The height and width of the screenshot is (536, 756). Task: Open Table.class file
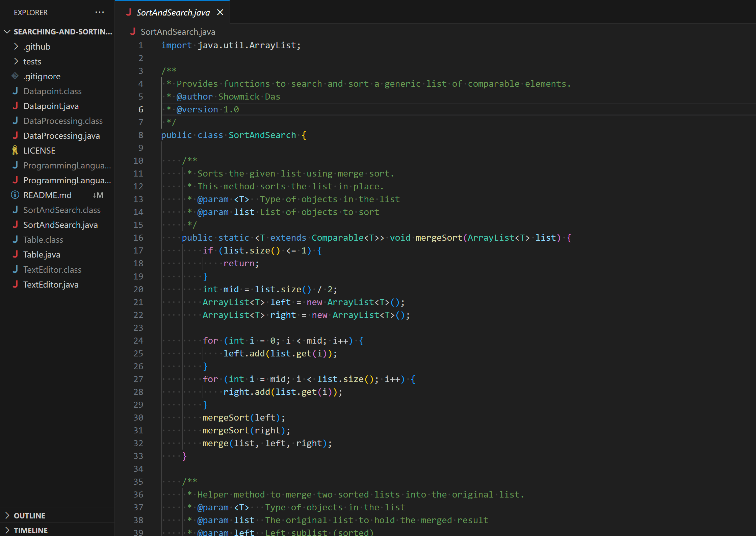click(43, 240)
